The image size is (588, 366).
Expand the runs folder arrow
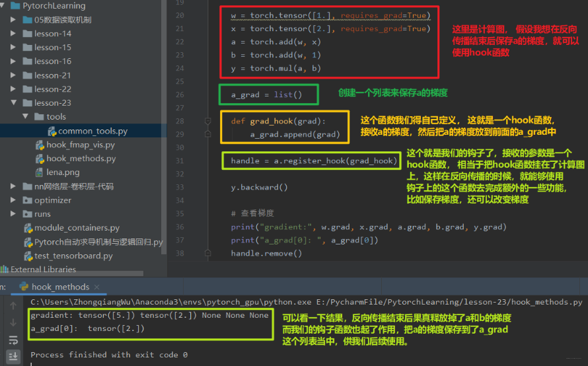13,214
